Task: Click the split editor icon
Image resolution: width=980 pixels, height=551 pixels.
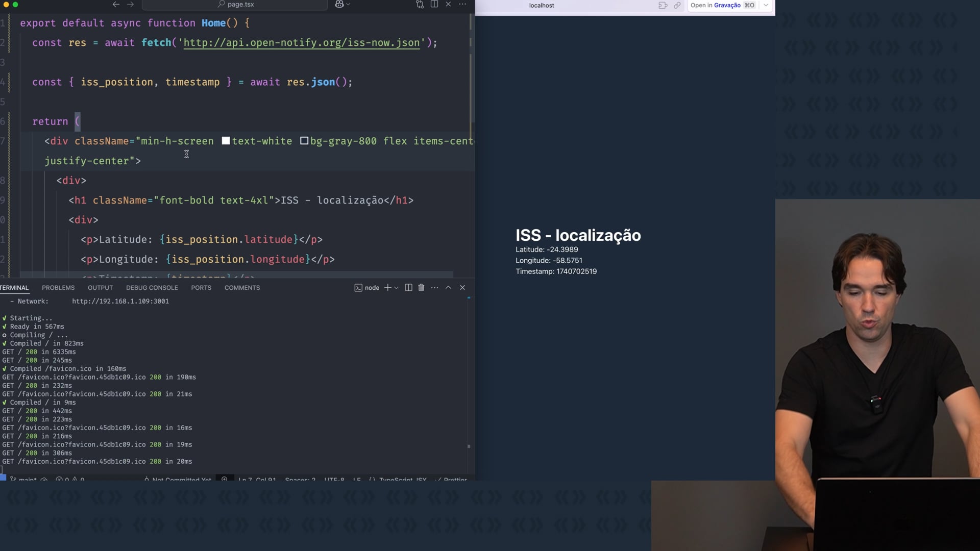Action: [434, 4]
